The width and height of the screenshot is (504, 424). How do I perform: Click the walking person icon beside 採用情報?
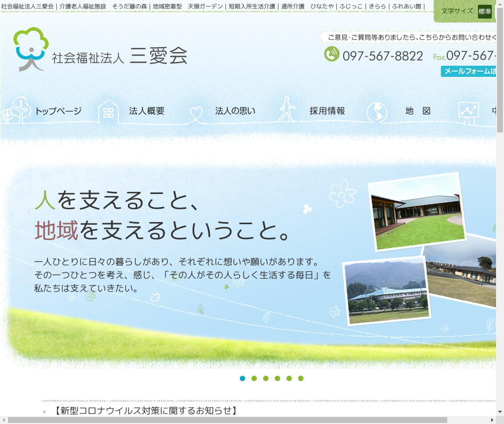coord(288,110)
